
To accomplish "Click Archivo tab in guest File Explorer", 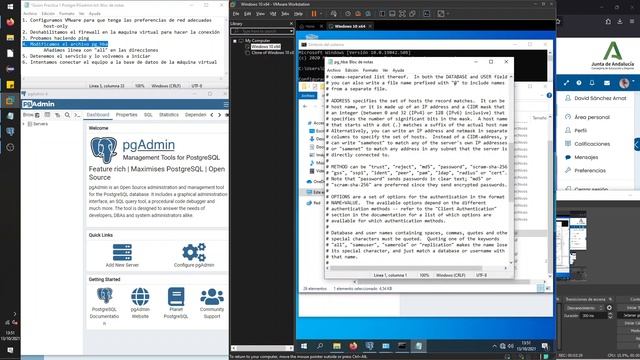I will (308, 96).
